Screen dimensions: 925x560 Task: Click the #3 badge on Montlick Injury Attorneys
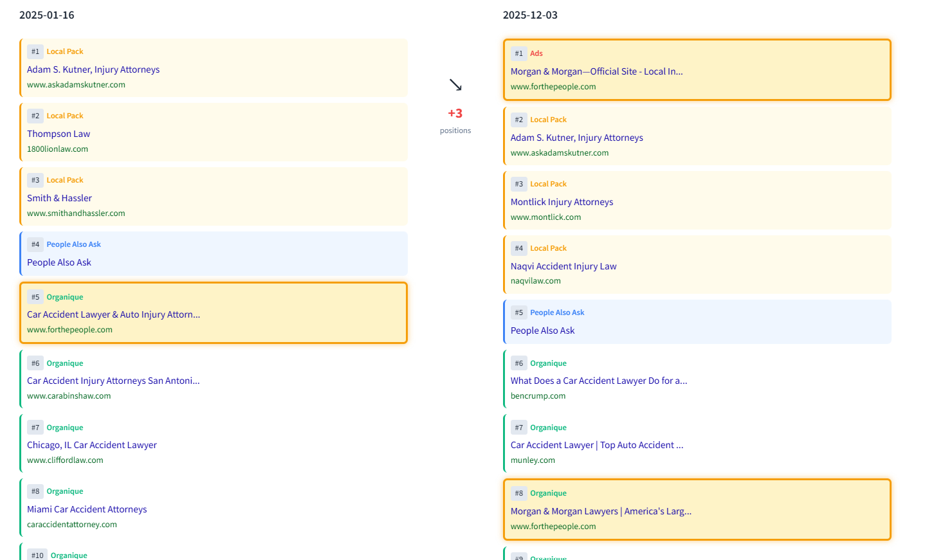pyautogui.click(x=519, y=184)
